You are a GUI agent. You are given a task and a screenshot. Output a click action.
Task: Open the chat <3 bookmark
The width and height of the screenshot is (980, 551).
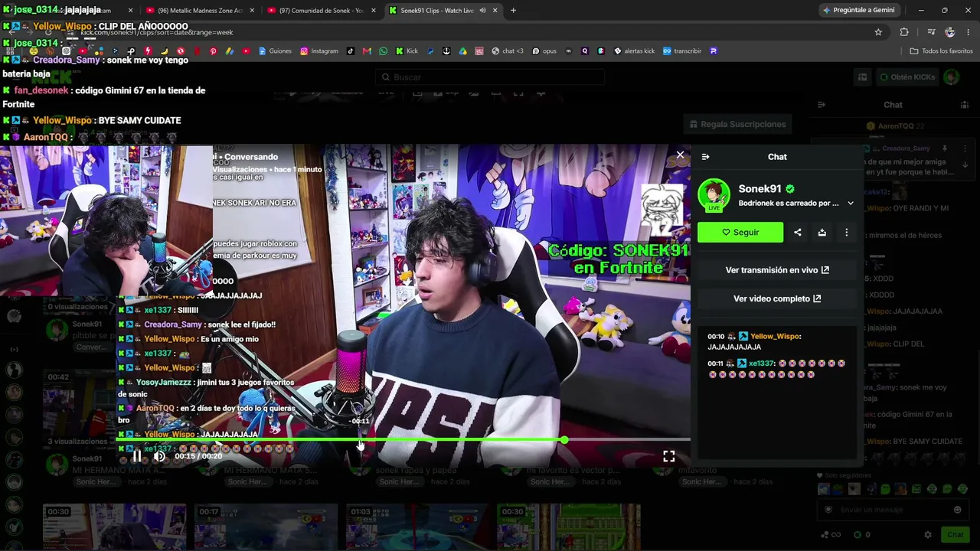508,51
